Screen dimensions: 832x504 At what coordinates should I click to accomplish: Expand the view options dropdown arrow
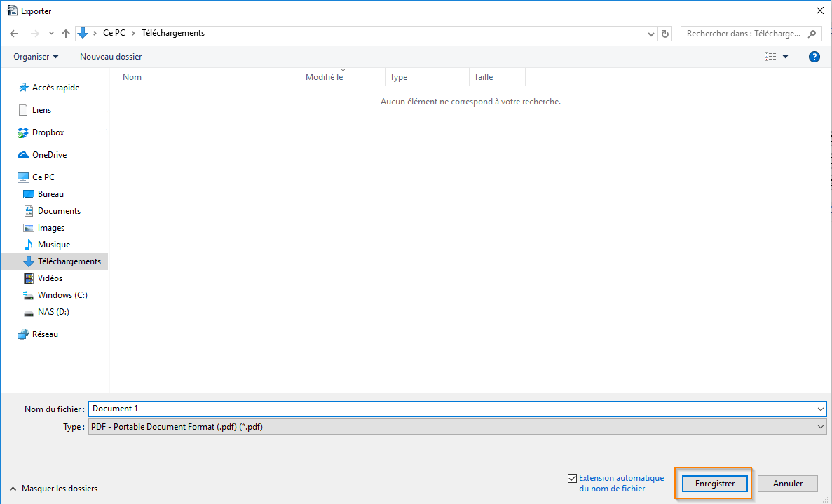point(785,57)
